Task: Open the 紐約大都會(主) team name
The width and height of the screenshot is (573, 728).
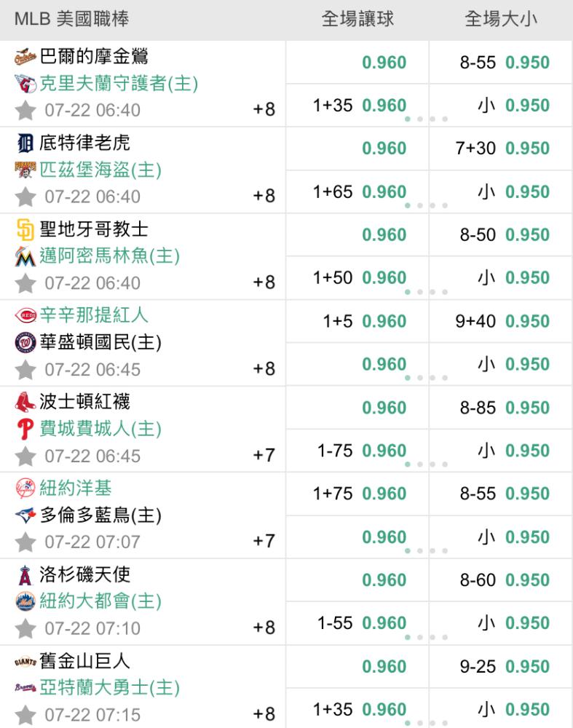Action: (100, 601)
